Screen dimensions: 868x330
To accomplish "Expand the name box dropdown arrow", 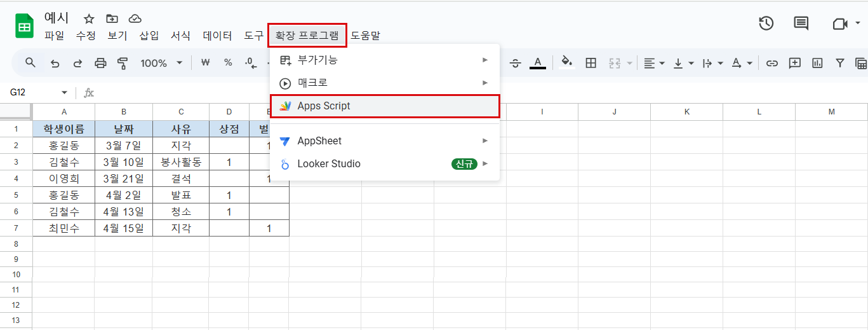I will (64, 93).
